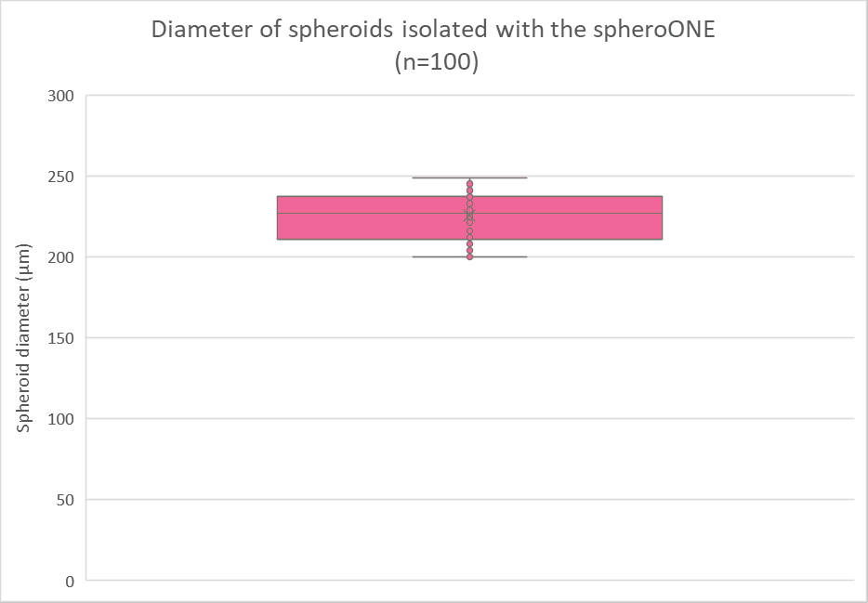Click the Spheroid diameter (µm) axis title
This screenshot has width=868, height=603.
click(x=25, y=336)
